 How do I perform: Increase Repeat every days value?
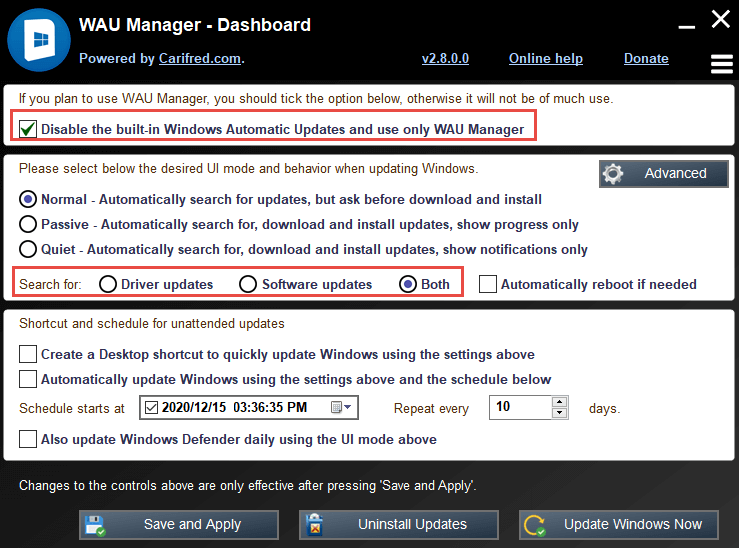[x=560, y=402]
